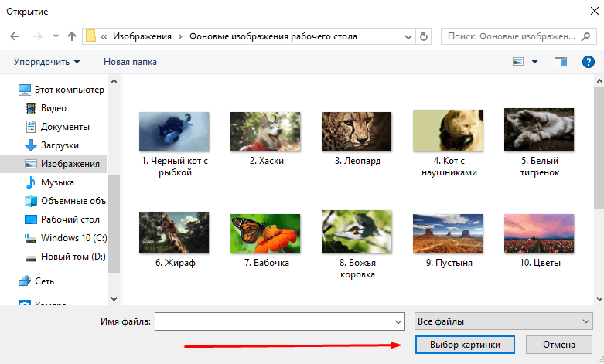Click Фоновые изображения рабочего стола breadcrumb
This screenshot has height=364, width=604.
pos(273,36)
